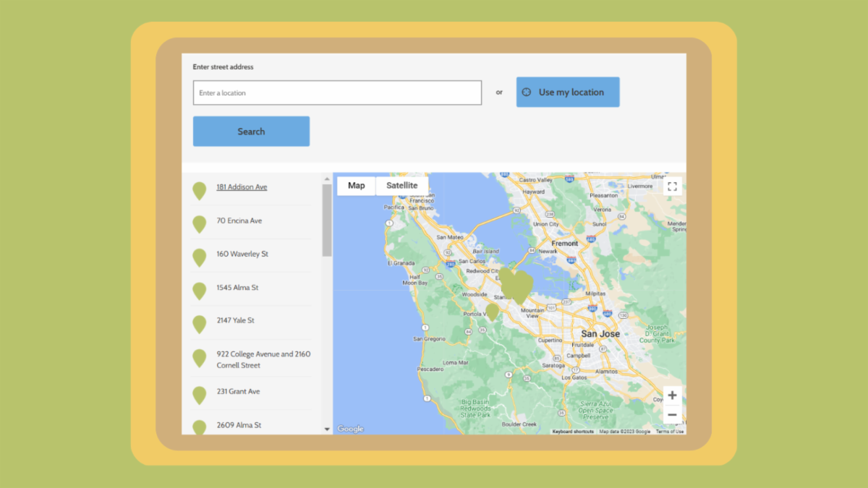The height and width of the screenshot is (488, 868).
Task: Switch to Satellite map view
Action: point(401,186)
